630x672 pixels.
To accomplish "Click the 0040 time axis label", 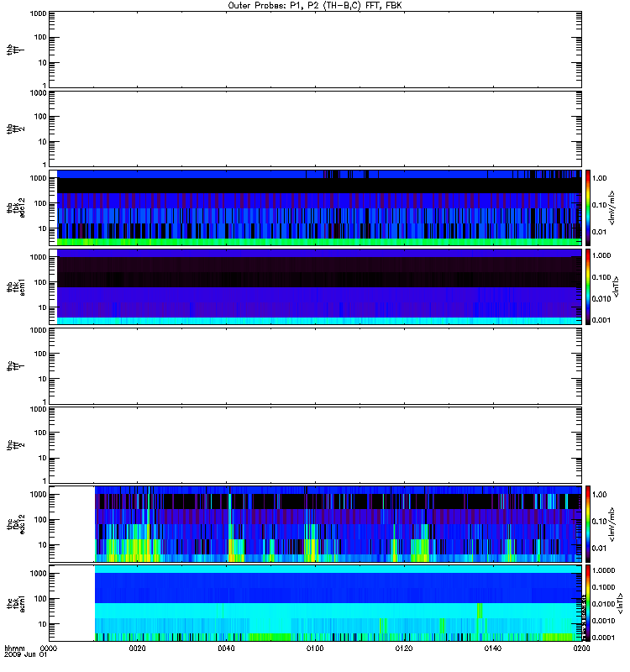I will 226,649.
